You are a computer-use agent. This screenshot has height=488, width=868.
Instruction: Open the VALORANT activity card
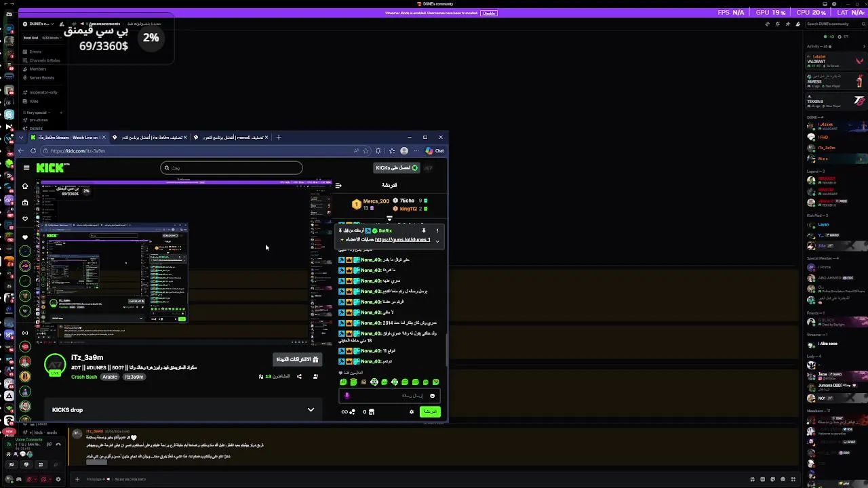pyautogui.click(x=835, y=61)
